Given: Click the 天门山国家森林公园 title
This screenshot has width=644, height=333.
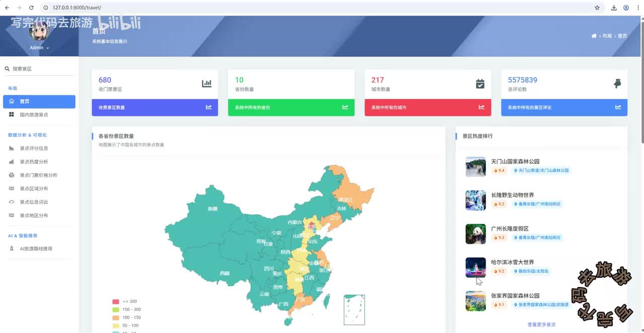Looking at the screenshot, I should click(x=515, y=162).
